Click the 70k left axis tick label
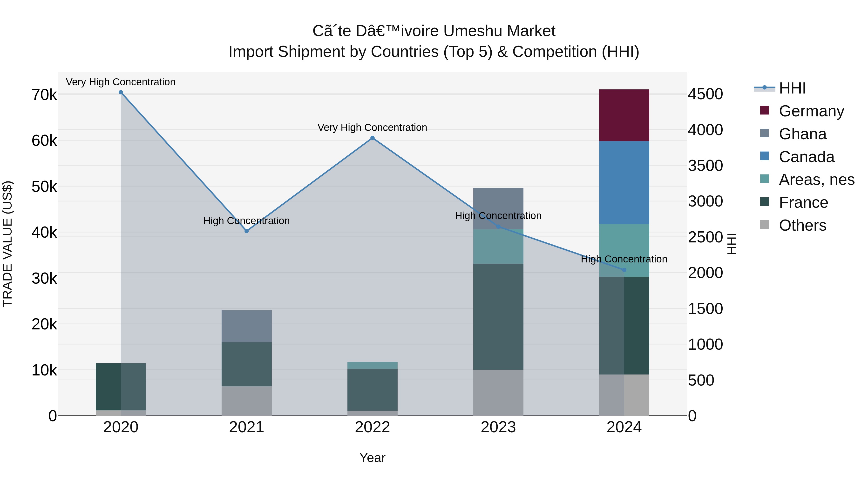This screenshot has height=488, width=868. tap(44, 95)
